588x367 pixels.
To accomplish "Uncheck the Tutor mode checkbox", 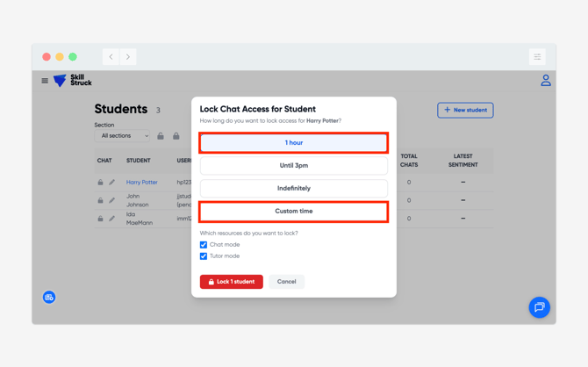I will tap(204, 256).
